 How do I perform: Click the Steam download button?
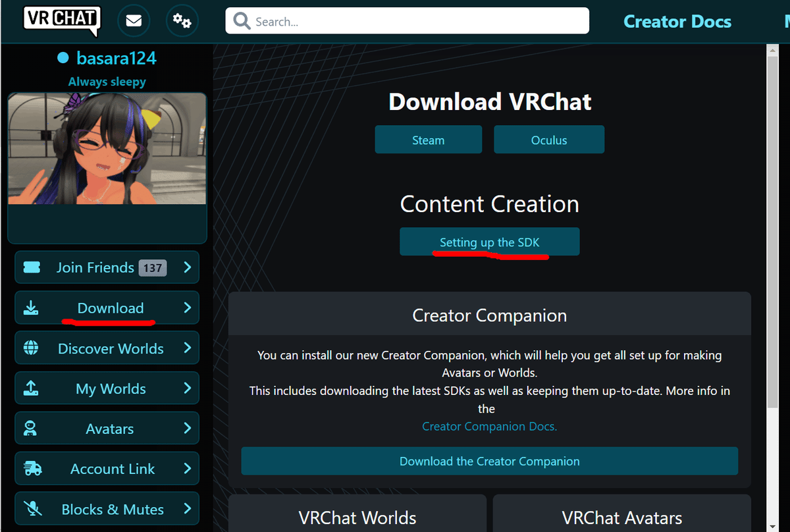(x=428, y=139)
